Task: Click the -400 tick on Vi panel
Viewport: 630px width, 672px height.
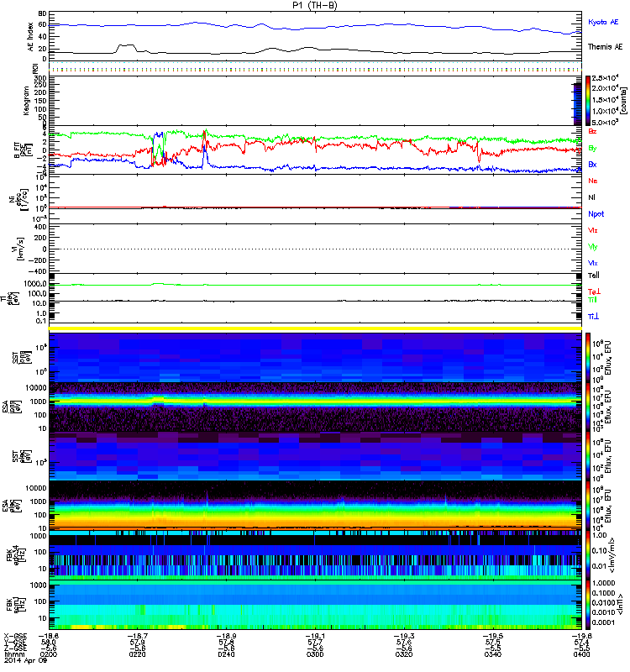Action: pyautogui.click(x=38, y=271)
